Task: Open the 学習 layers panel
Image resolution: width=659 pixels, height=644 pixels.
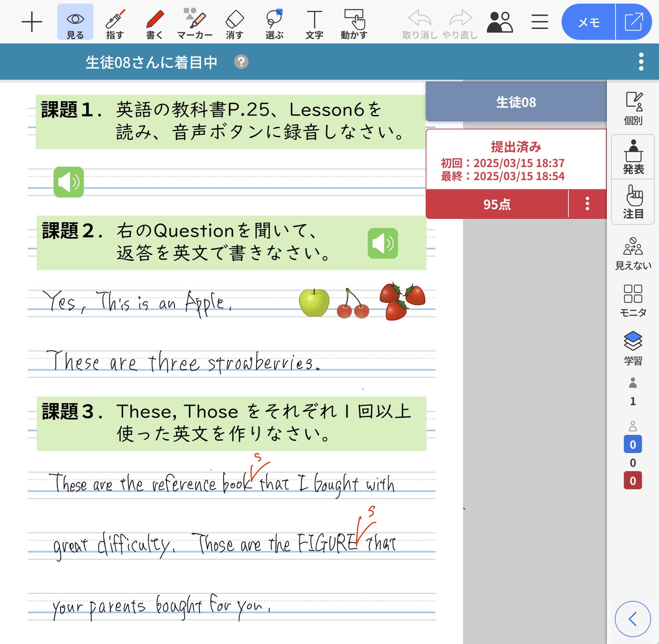Action: [x=633, y=348]
